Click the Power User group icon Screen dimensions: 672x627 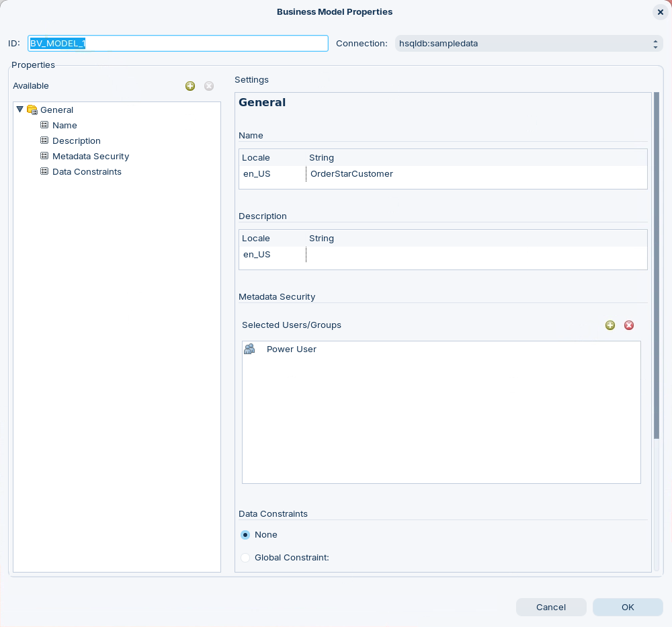point(249,349)
